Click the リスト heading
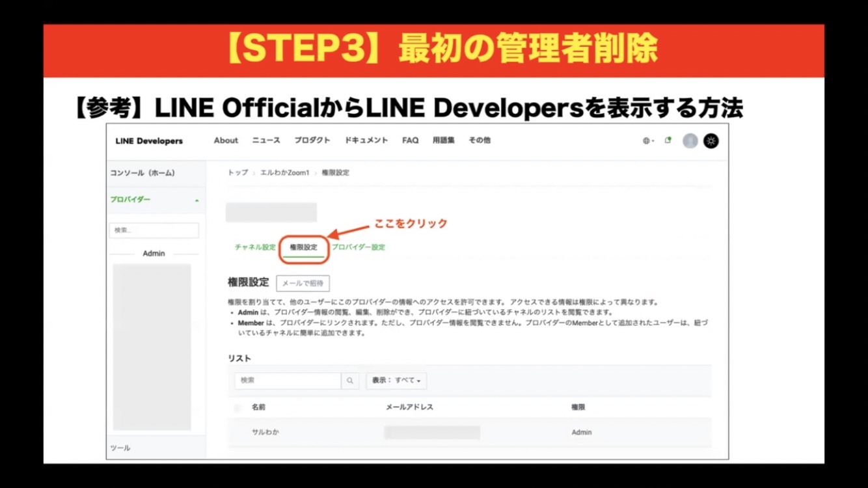The width and height of the screenshot is (868, 488). [x=239, y=359]
